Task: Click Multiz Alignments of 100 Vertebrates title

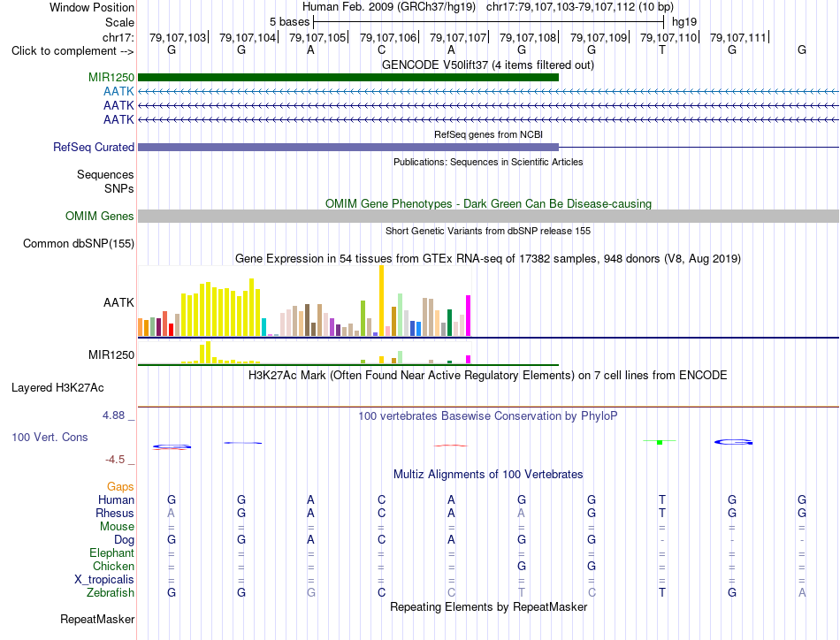Action: point(488,474)
